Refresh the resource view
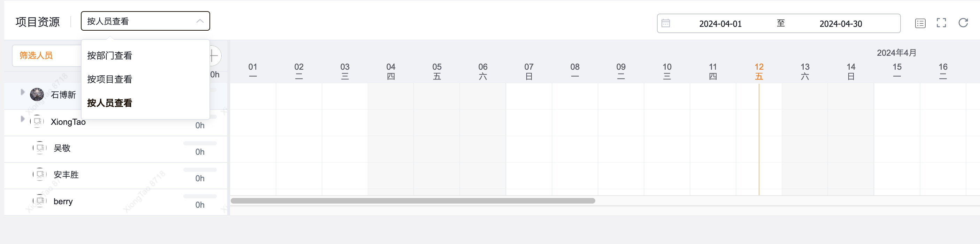 coord(963,23)
